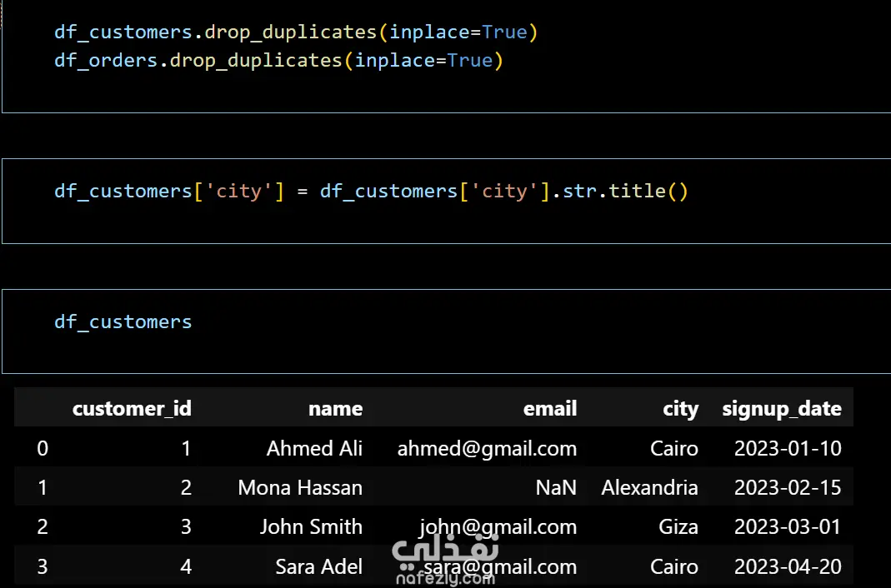Click the John Smith name cell

[311, 526]
